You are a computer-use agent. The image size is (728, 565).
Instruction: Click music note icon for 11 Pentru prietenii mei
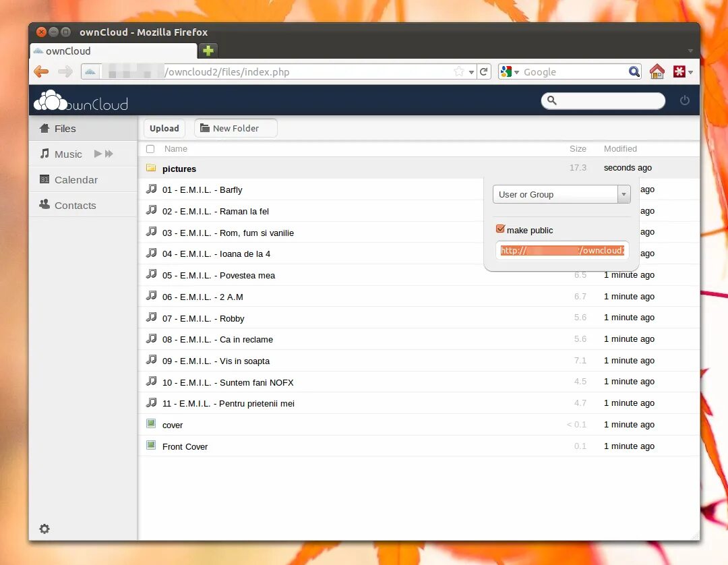tap(152, 402)
